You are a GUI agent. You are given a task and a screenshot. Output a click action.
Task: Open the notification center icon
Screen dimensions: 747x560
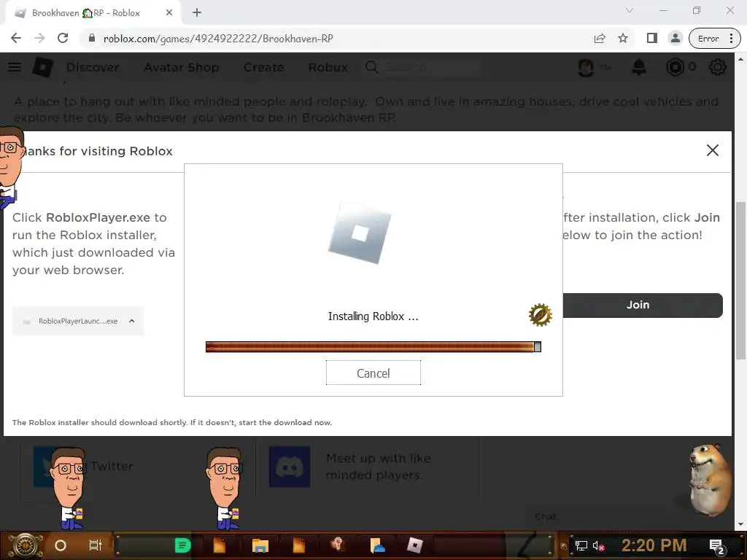pyautogui.click(x=717, y=547)
